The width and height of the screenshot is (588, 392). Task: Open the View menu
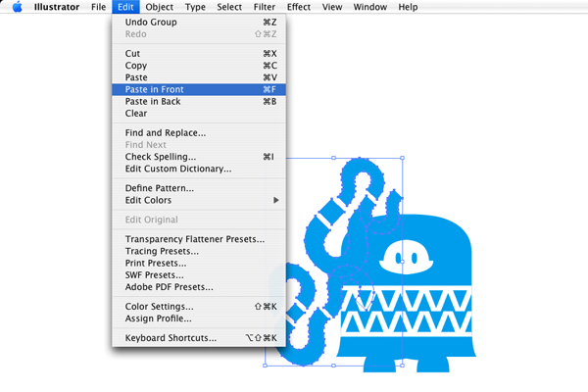tap(332, 7)
